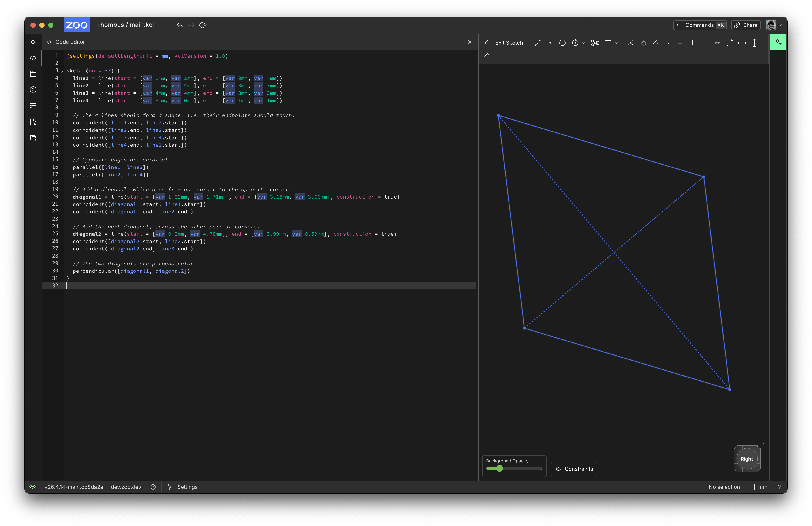Click the Redo arrow
812x526 pixels.
pyautogui.click(x=191, y=25)
